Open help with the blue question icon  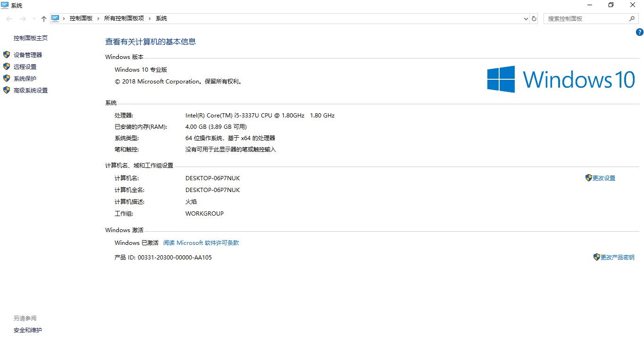[x=640, y=32]
